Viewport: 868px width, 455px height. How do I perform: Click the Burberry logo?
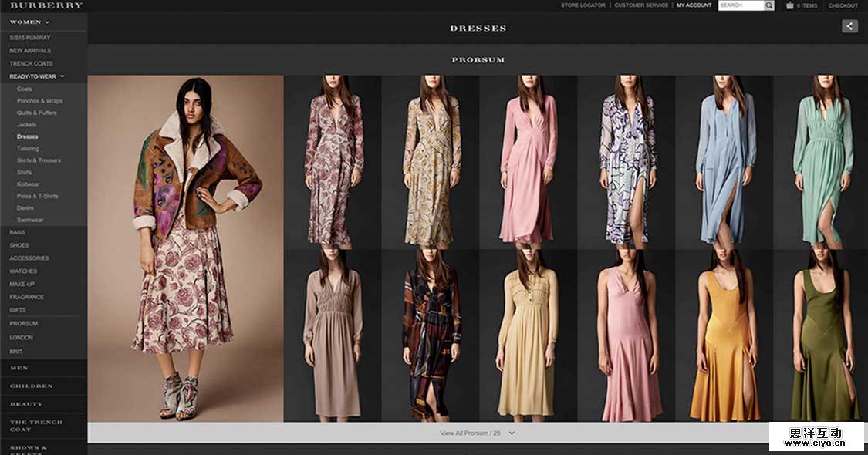click(x=46, y=5)
